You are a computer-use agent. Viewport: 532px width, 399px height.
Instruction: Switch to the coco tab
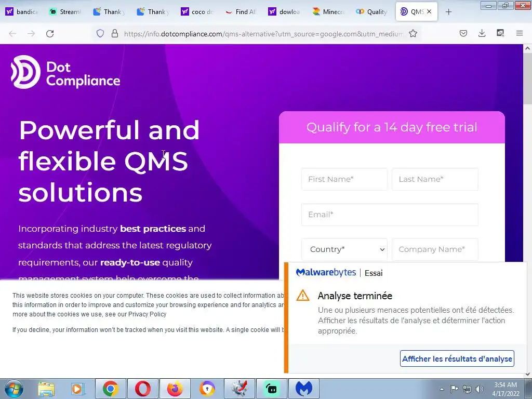pos(197,12)
